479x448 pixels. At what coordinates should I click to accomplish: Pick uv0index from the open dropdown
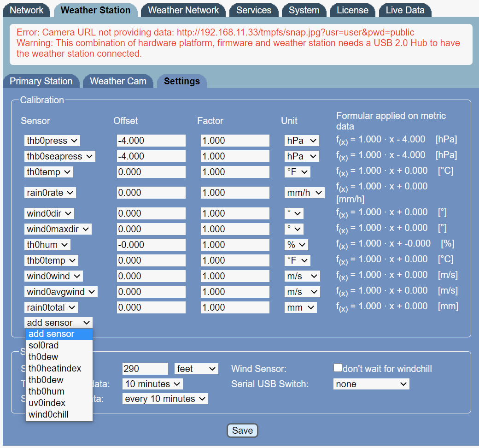click(47, 403)
